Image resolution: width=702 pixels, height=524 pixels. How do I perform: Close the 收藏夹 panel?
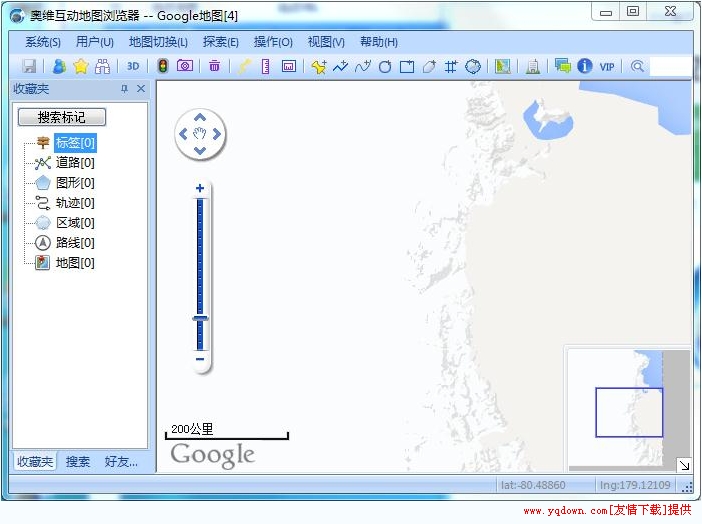pos(141,89)
